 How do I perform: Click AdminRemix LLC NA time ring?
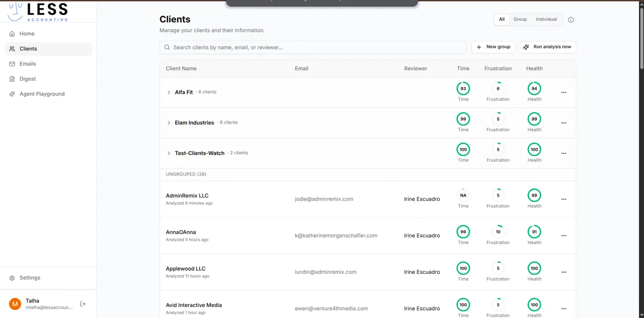(463, 195)
